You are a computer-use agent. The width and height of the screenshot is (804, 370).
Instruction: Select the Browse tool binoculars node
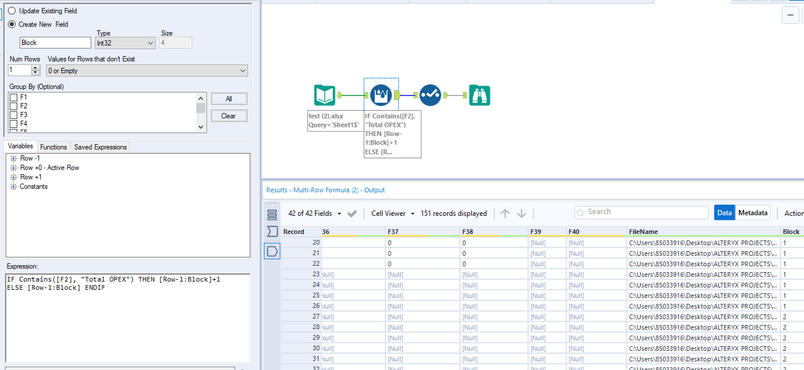(x=479, y=95)
